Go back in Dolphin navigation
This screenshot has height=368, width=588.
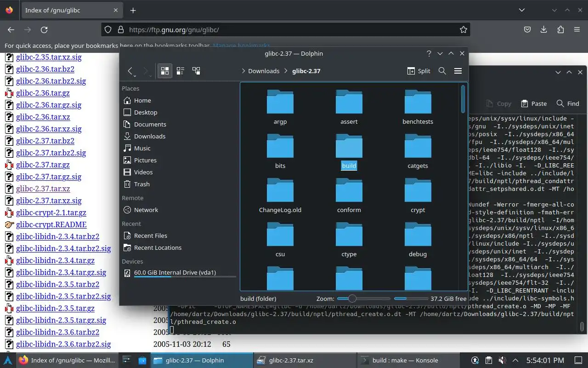click(130, 71)
